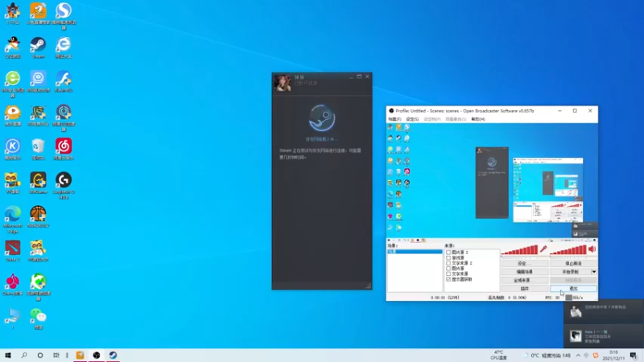This screenshot has width=644, height=362.
Task: Click the microphone mute icon in OBS
Action: (x=543, y=249)
